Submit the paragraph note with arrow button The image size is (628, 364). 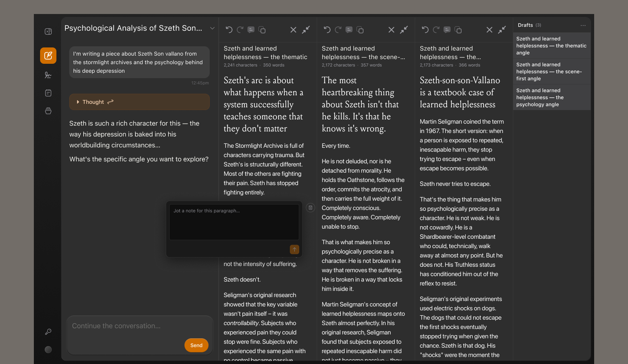(295, 249)
